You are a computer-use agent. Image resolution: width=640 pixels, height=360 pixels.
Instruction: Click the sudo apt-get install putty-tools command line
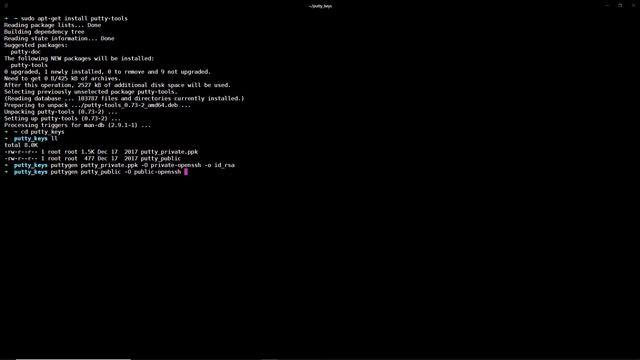tap(66, 18)
